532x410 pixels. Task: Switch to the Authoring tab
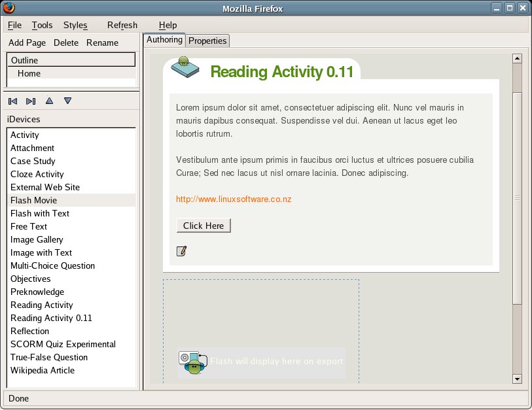tap(164, 40)
